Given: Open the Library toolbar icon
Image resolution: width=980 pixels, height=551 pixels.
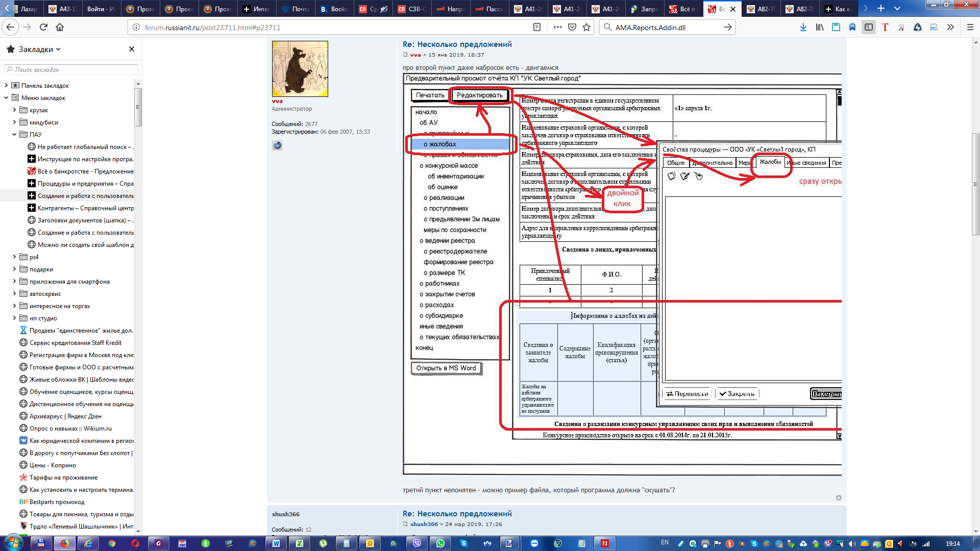Looking at the screenshot, I should pyautogui.click(x=820, y=28).
